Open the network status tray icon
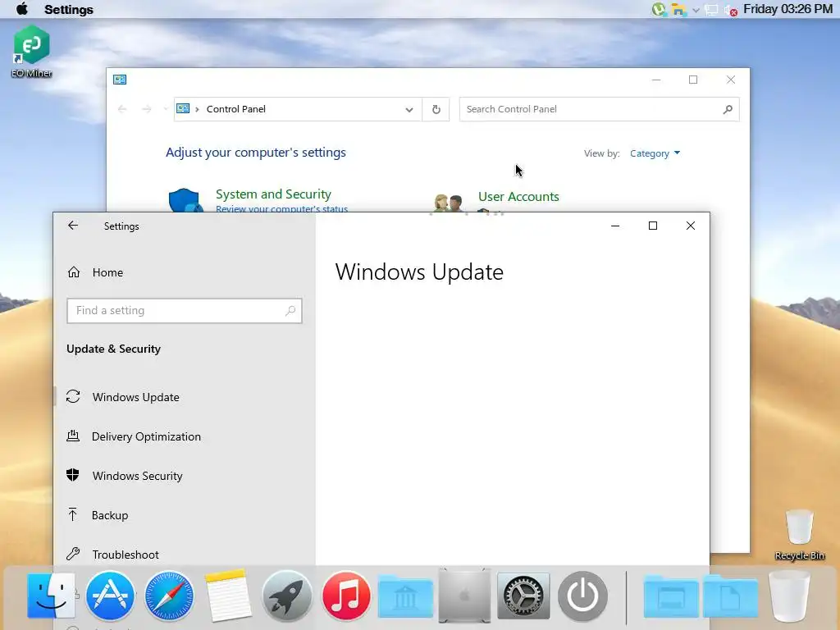 (711, 10)
